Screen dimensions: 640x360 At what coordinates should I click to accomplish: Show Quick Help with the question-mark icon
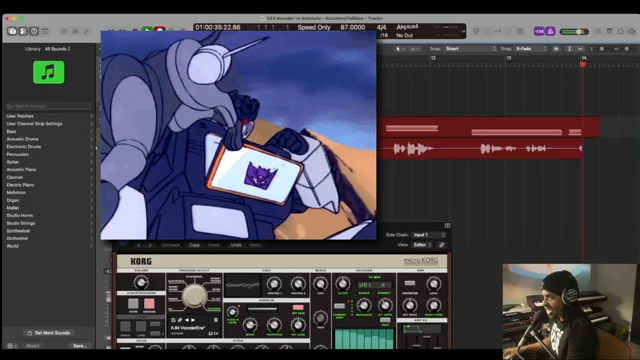[x=34, y=31]
